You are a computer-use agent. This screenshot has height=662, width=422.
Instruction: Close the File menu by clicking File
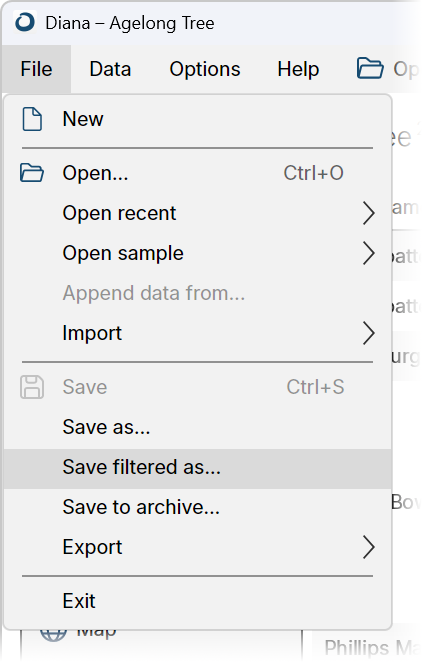[36, 69]
